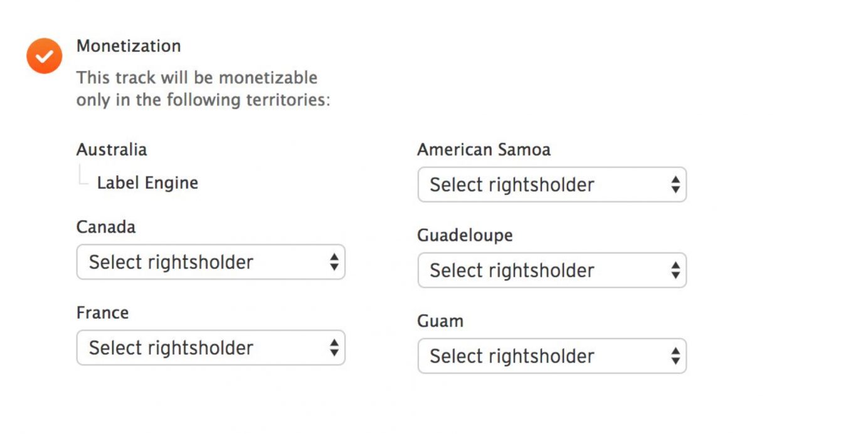This screenshot has width=868, height=434.
Task: Click the Monetization section heading
Action: pyautogui.click(x=129, y=45)
